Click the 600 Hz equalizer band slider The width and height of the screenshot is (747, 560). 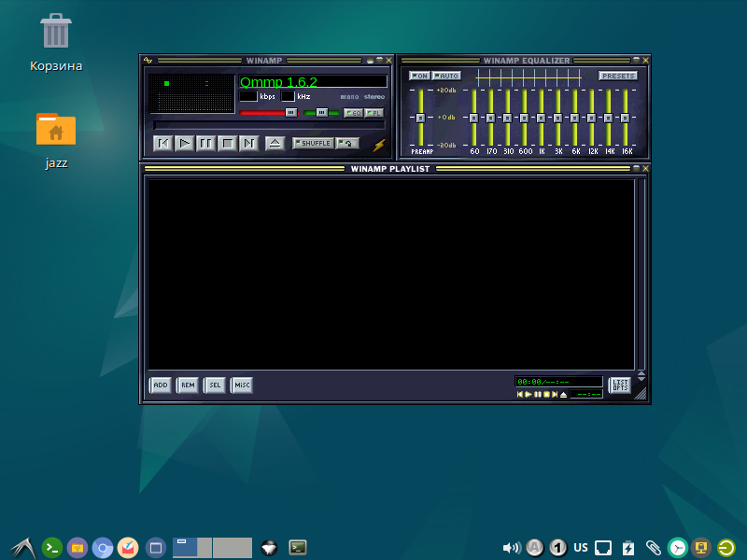pos(524,118)
